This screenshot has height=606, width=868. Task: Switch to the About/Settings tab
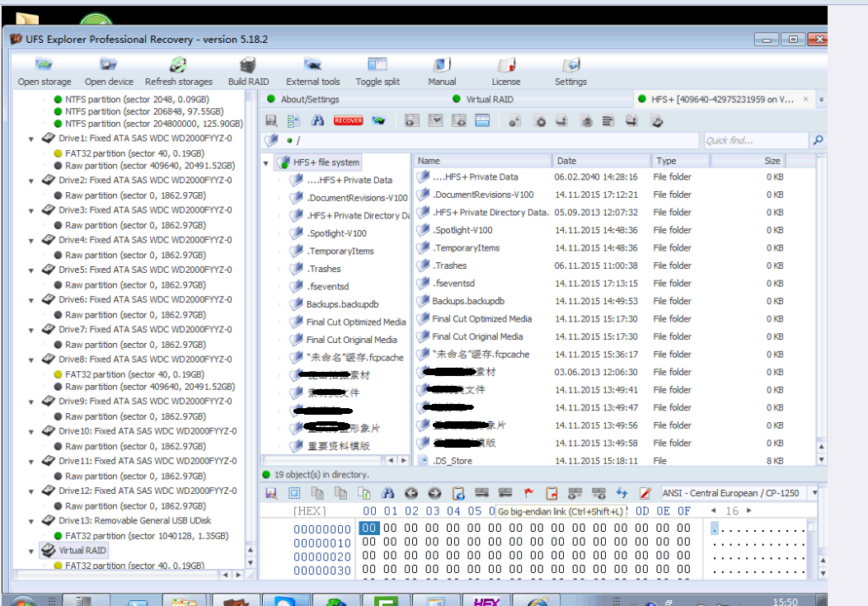pyautogui.click(x=309, y=99)
